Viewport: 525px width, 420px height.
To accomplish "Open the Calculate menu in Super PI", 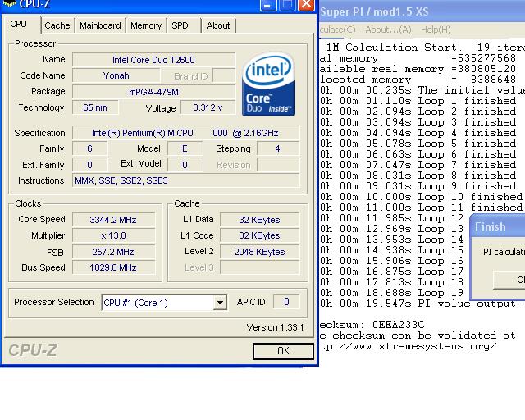I will (x=337, y=30).
